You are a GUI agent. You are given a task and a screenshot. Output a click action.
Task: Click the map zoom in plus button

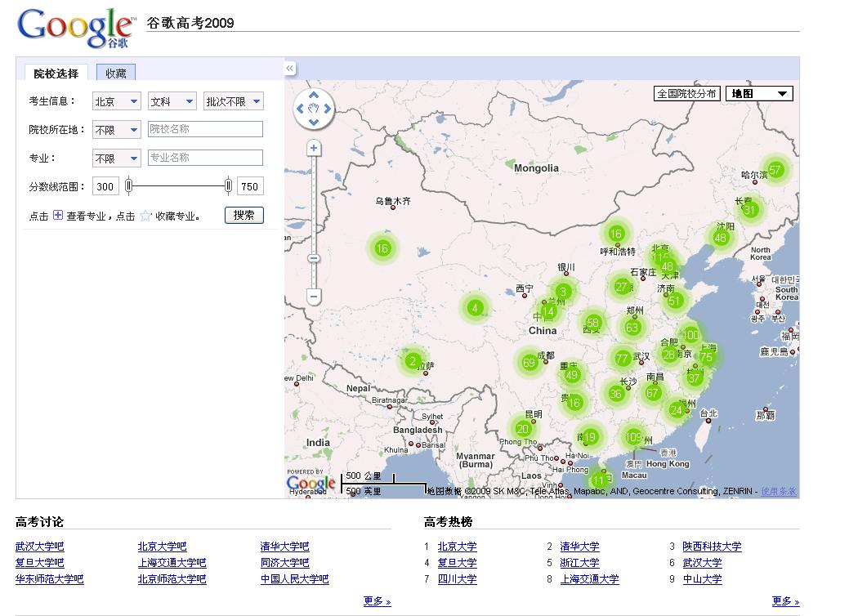[x=314, y=148]
